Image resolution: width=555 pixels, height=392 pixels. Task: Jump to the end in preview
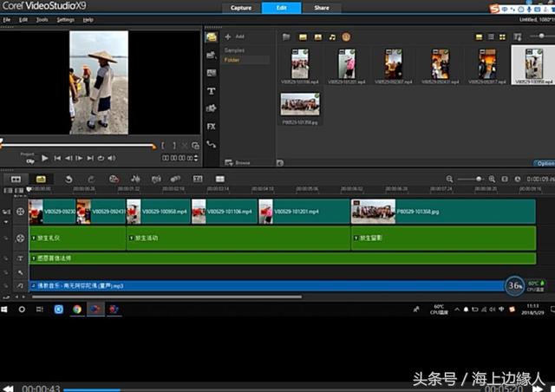tap(90, 158)
